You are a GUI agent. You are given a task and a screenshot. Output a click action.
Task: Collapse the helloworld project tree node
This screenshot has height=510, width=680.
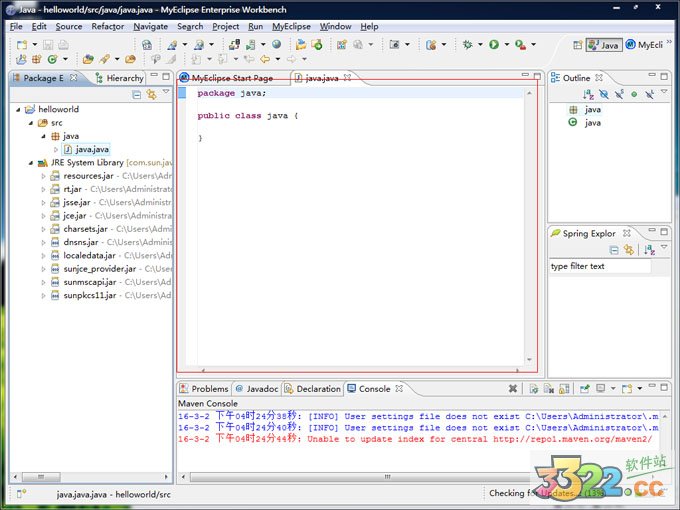click(x=17, y=110)
